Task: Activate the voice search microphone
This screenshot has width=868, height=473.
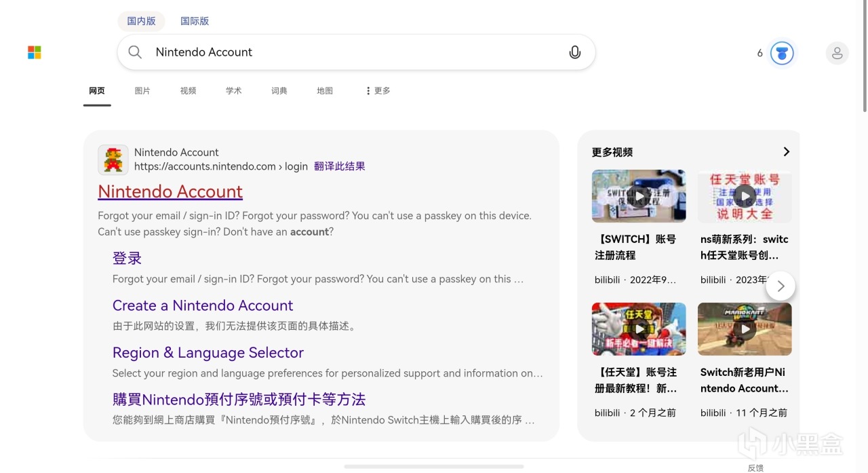Action: tap(575, 52)
